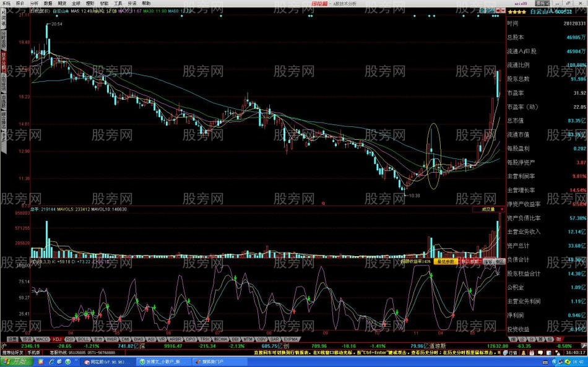Image resolution: width=588 pixels, height=367 pixels.
Task: Select the 细 tab in right panel
Action: click(x=513, y=339)
